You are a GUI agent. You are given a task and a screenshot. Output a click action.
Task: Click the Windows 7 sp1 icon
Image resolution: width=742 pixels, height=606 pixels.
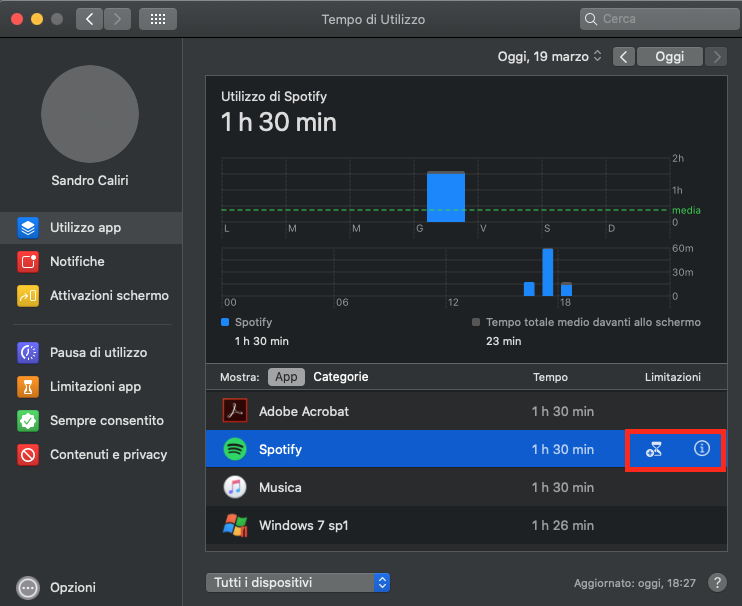coord(235,525)
